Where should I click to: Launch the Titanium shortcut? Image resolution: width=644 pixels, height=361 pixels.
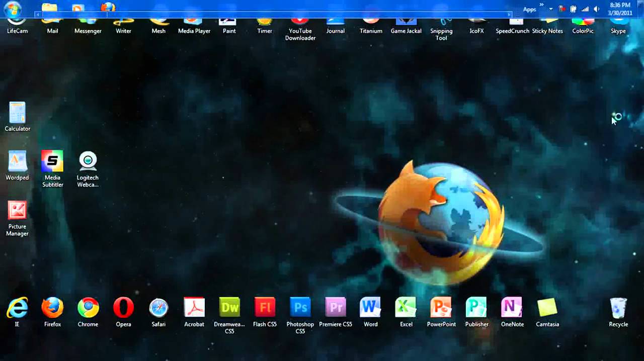pyautogui.click(x=371, y=27)
